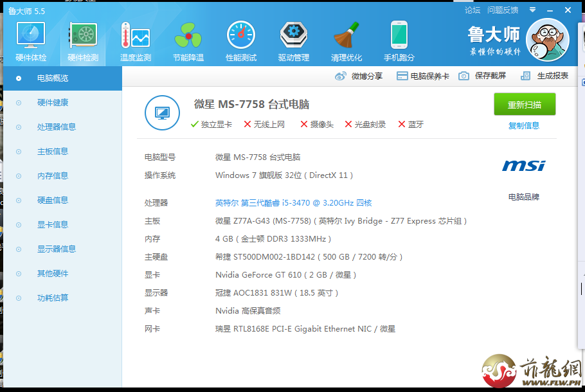The image size is (585, 392).
Task: Click the 独立显卡 check indicator
Action: pos(211,125)
